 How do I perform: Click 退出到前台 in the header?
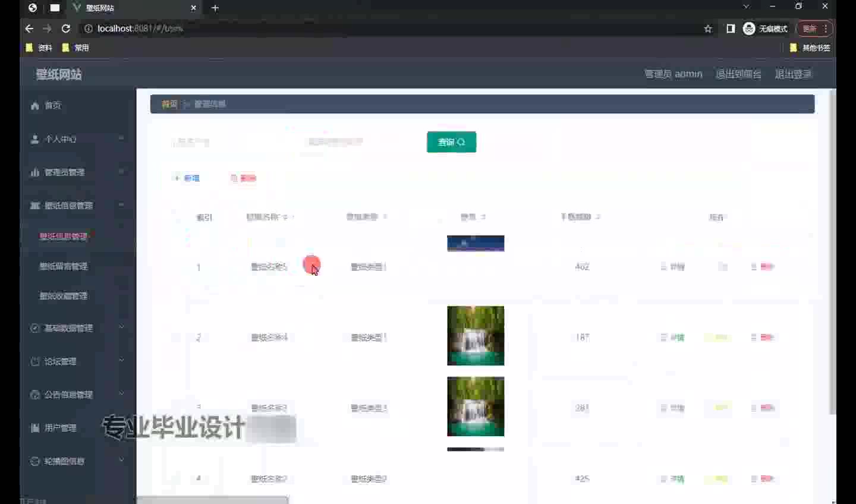click(738, 74)
